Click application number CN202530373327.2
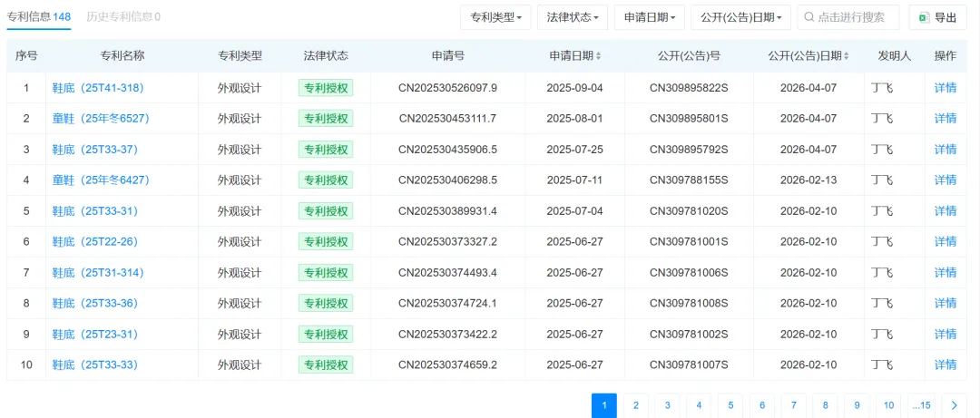 pyautogui.click(x=447, y=242)
